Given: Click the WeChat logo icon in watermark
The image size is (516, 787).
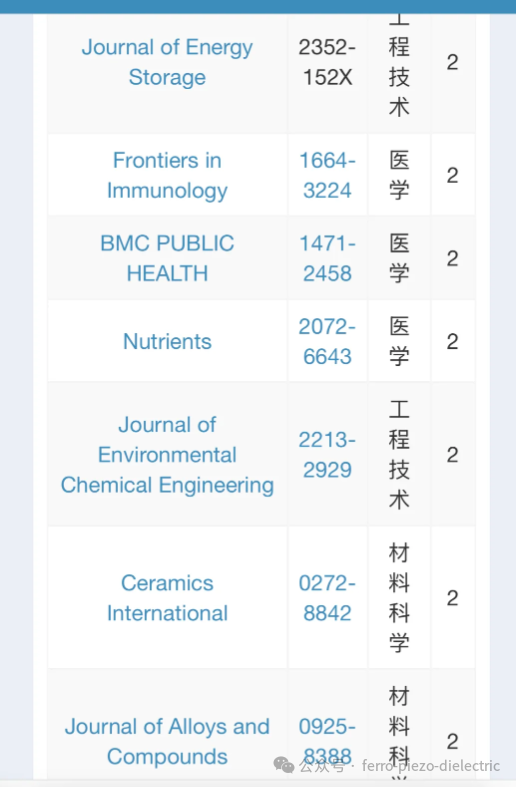Looking at the screenshot, I should 284,765.
